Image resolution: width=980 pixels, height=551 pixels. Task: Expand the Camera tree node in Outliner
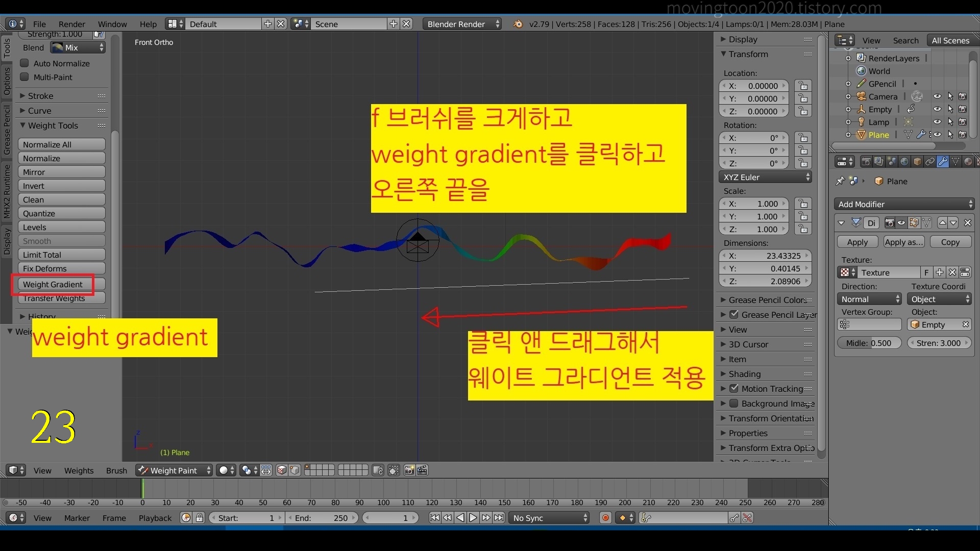[x=848, y=96]
